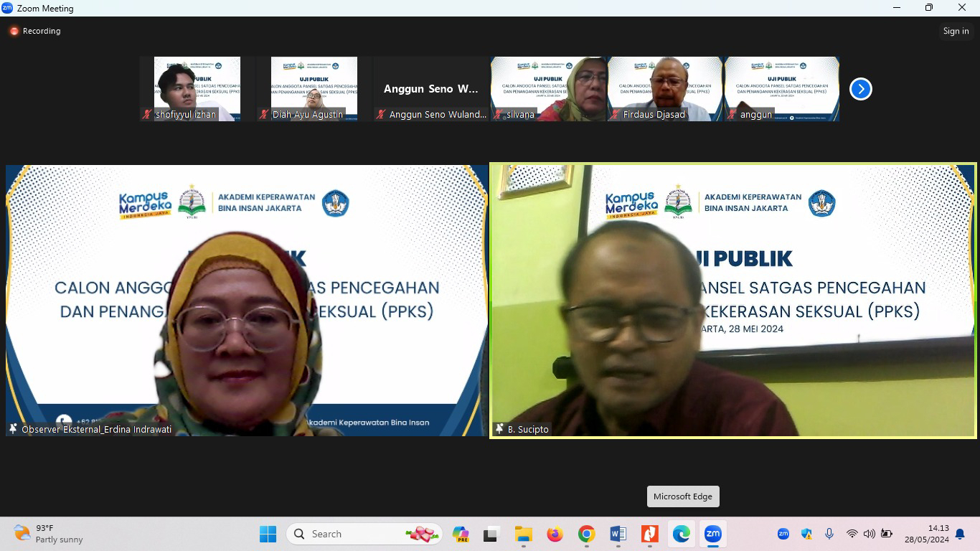Open Wi-Fi network settings in tray

[x=852, y=534]
